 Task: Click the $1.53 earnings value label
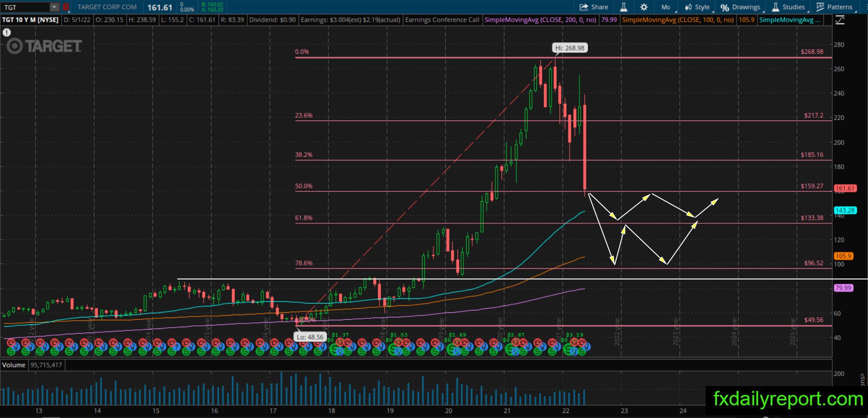pyautogui.click(x=399, y=335)
